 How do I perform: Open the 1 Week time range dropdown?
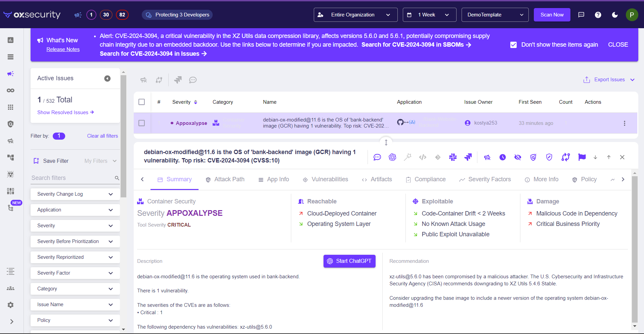coord(429,15)
